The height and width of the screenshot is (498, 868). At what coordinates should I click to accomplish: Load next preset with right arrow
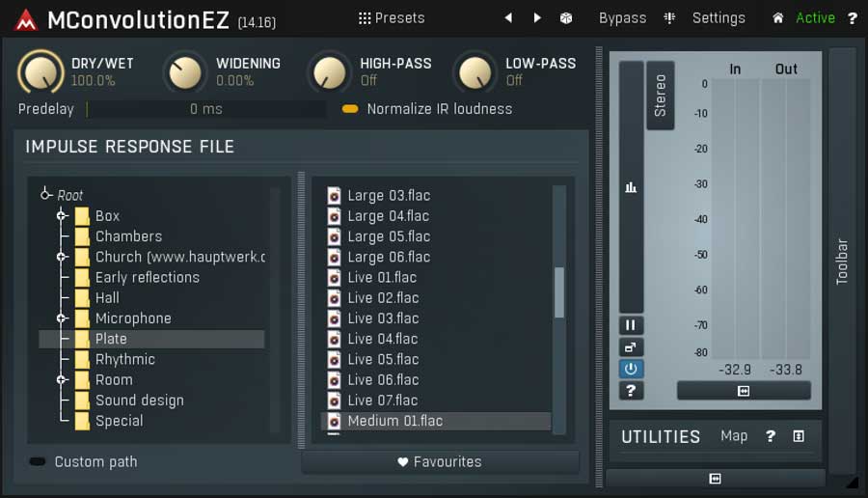tap(536, 17)
